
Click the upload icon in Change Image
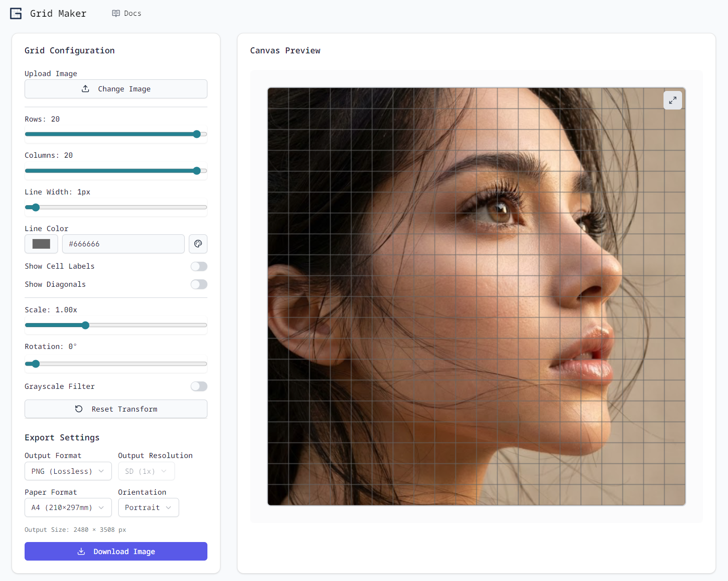coord(85,89)
